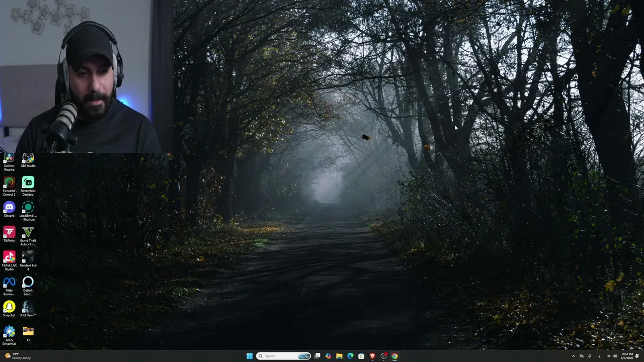The width and height of the screenshot is (644, 362).
Task: Select the Detroit Become Human shortcut
Action: pyautogui.click(x=28, y=286)
